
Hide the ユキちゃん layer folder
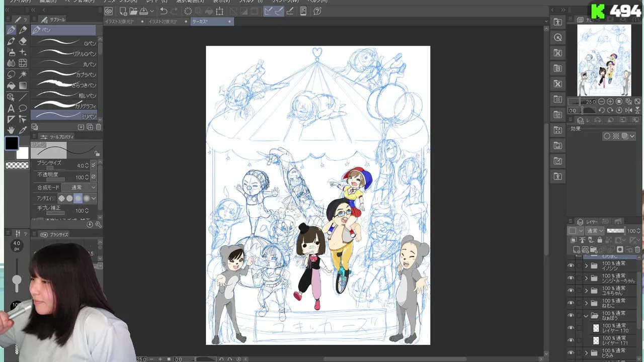[571, 291]
